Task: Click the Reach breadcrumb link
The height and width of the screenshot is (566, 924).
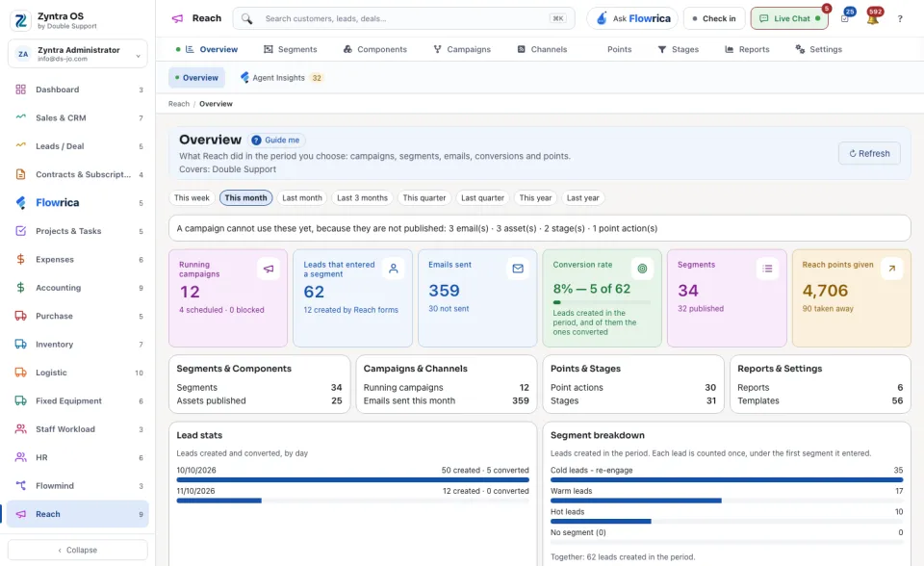Action: (179, 104)
